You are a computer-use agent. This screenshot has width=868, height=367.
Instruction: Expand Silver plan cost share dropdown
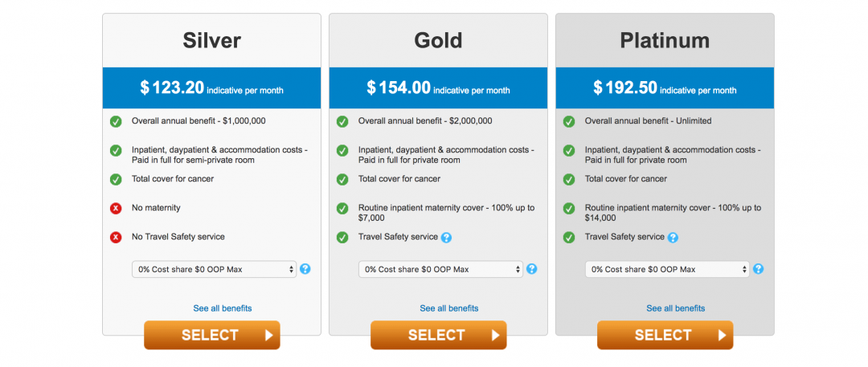tap(215, 270)
